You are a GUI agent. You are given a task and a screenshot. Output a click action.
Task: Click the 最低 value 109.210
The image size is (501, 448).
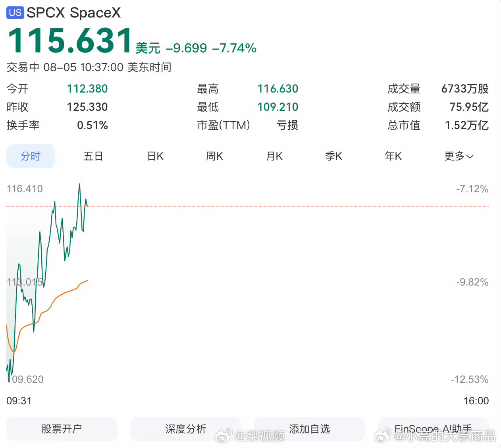pyautogui.click(x=278, y=107)
